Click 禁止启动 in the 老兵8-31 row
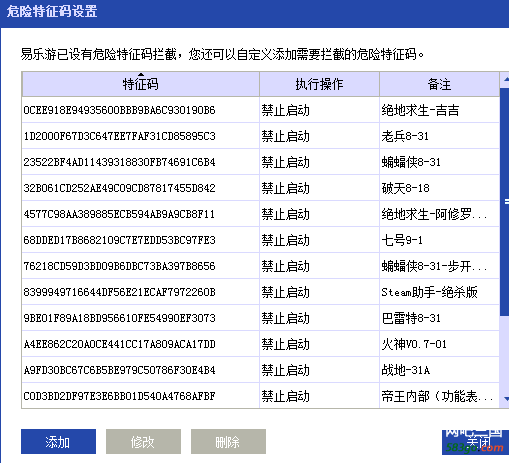The image size is (509, 463). 286,136
